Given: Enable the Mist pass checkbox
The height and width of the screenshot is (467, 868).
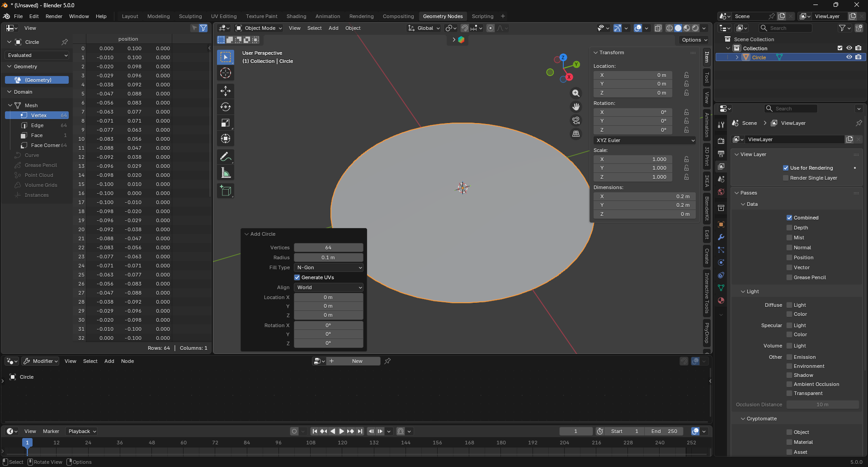Looking at the screenshot, I should point(789,238).
